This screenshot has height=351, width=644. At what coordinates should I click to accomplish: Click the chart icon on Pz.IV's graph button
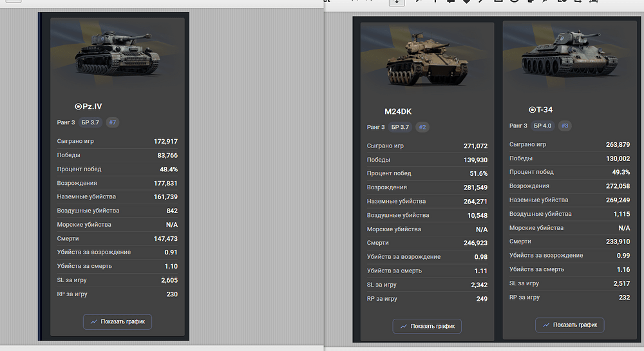point(94,321)
